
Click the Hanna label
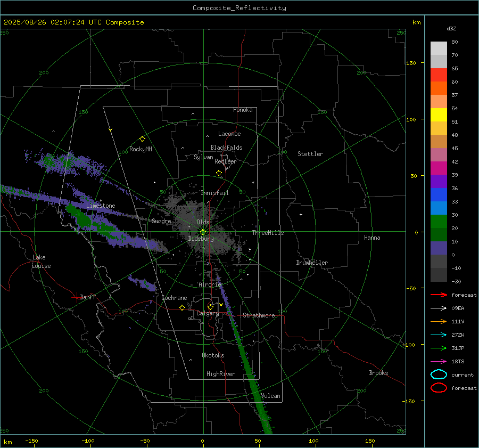coord(372,238)
